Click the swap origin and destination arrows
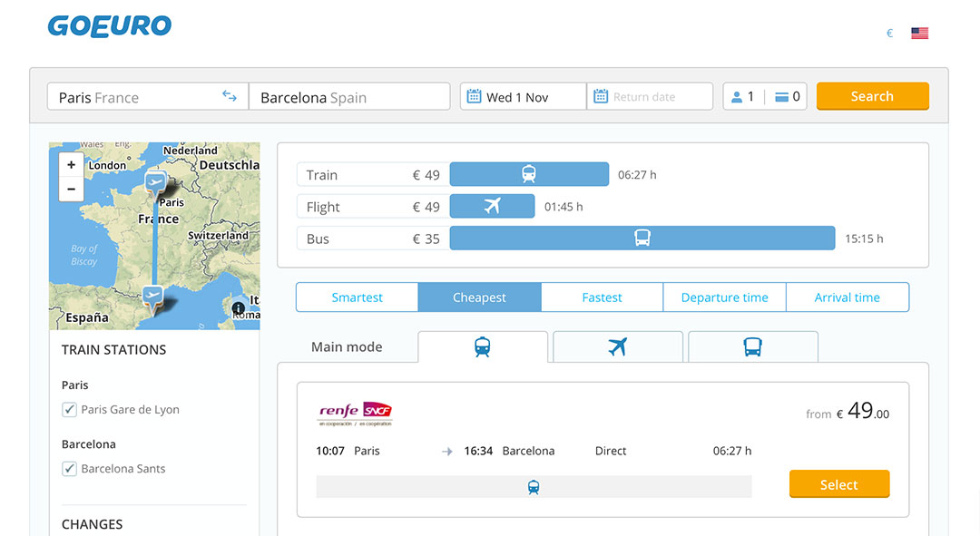 (x=230, y=97)
